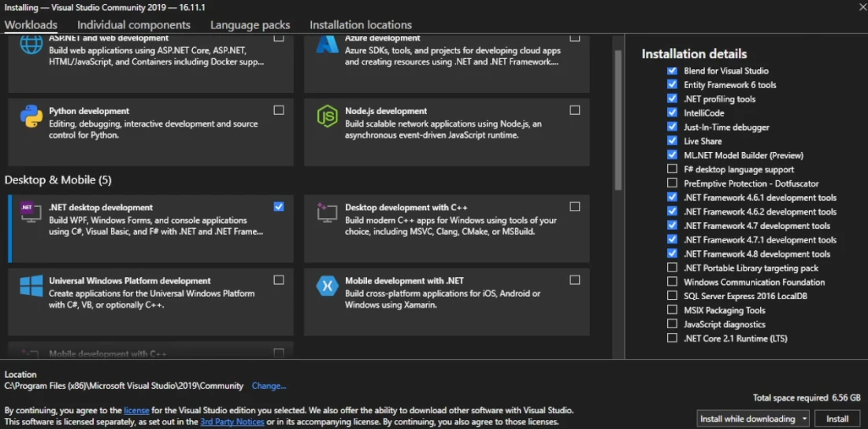The width and height of the screenshot is (868, 429).
Task: Uncheck .NET Framework 4.8 development tools
Action: (x=672, y=253)
